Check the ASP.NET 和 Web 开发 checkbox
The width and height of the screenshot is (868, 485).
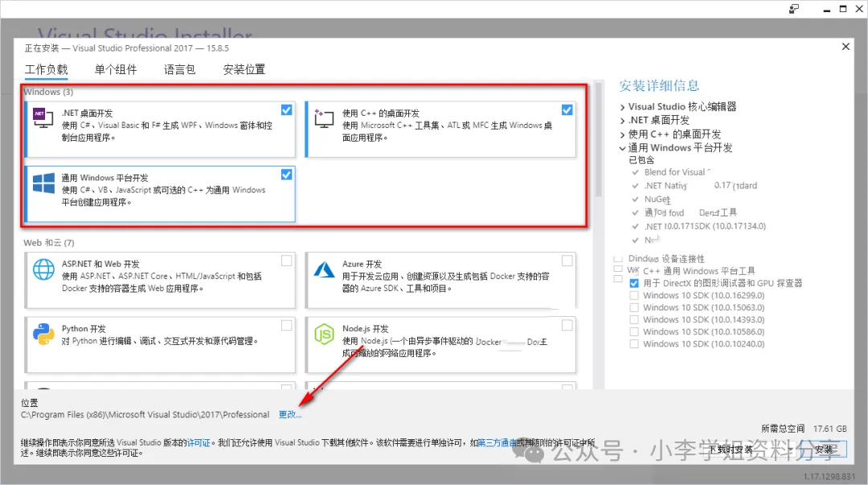tap(286, 261)
